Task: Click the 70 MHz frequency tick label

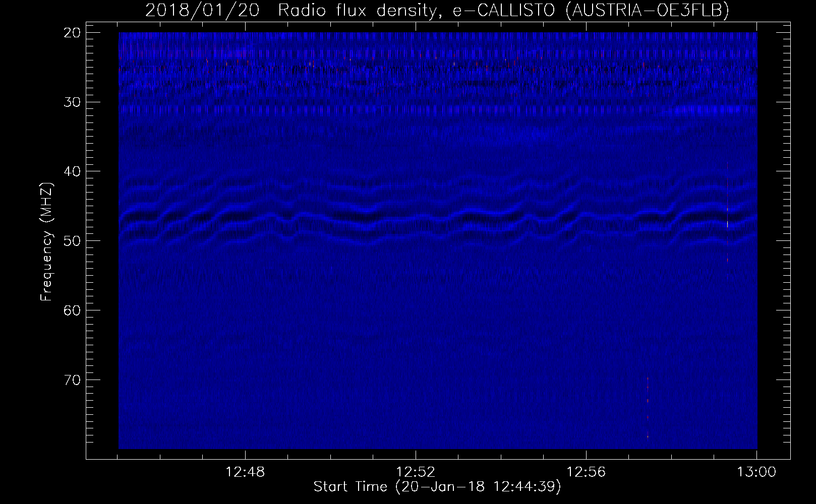Action: point(73,380)
